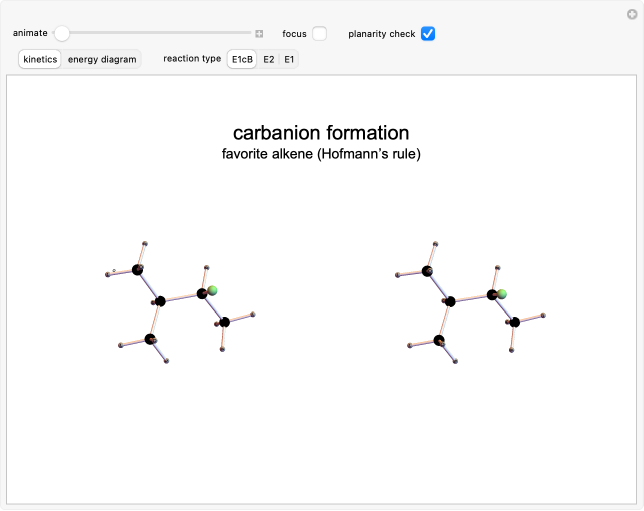Select the E1cB reaction type

243,59
